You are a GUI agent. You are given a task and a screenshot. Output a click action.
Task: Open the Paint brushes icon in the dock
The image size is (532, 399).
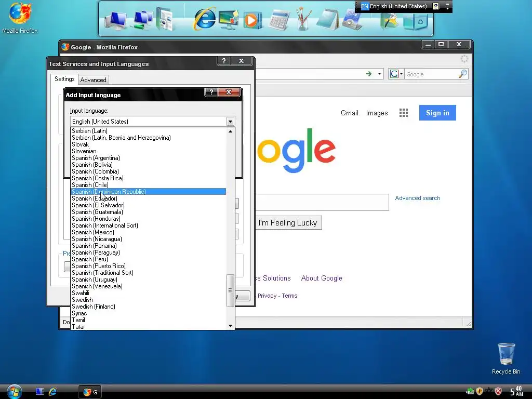(x=303, y=19)
